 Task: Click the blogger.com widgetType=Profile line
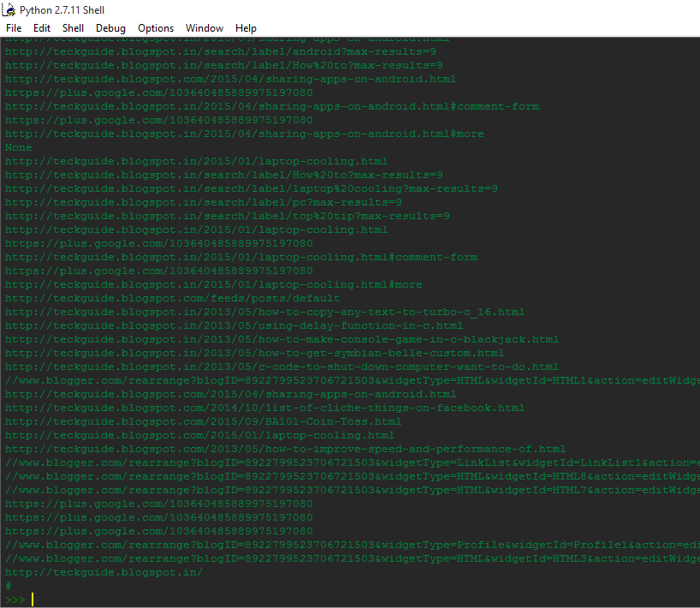tap(353, 545)
